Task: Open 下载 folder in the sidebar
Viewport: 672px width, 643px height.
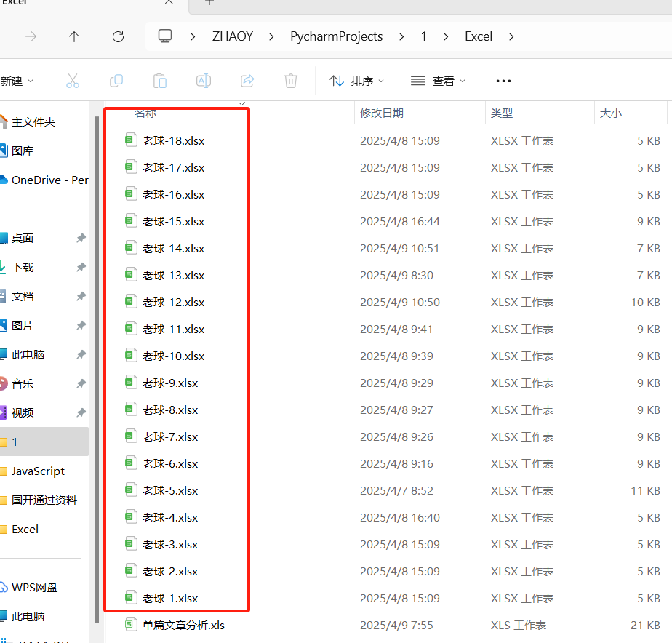Action: 23,267
